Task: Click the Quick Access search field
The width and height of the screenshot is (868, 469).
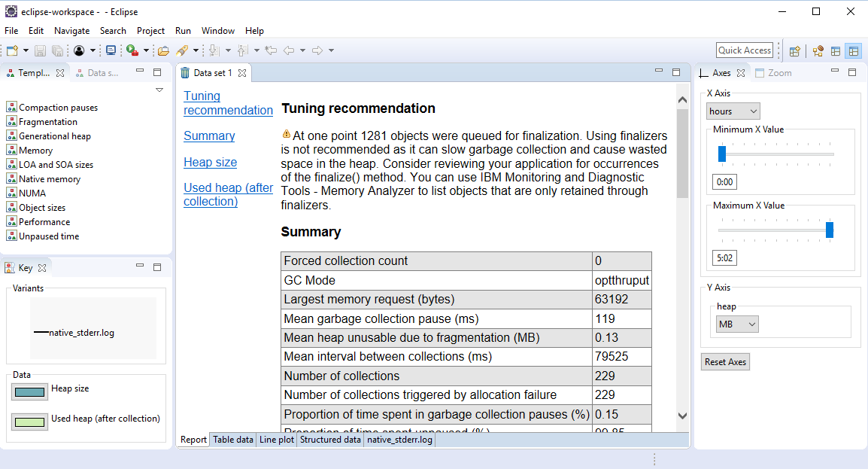Action: point(745,50)
